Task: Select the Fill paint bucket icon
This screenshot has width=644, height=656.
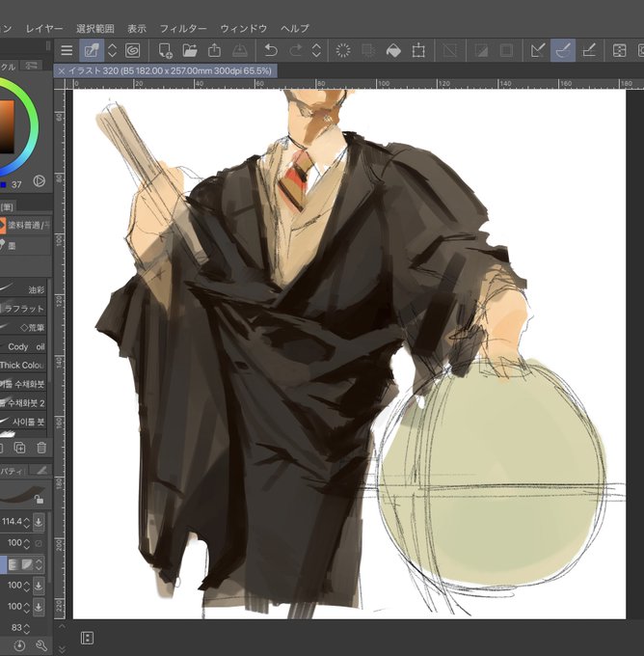Action: (x=393, y=50)
